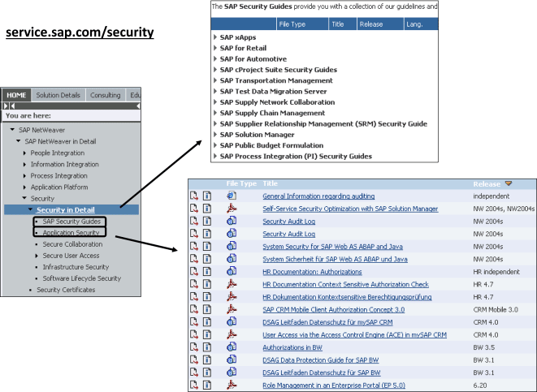Click document icon for Authorizations in BW row
Viewport: 537px width, 392px height.
232,347
